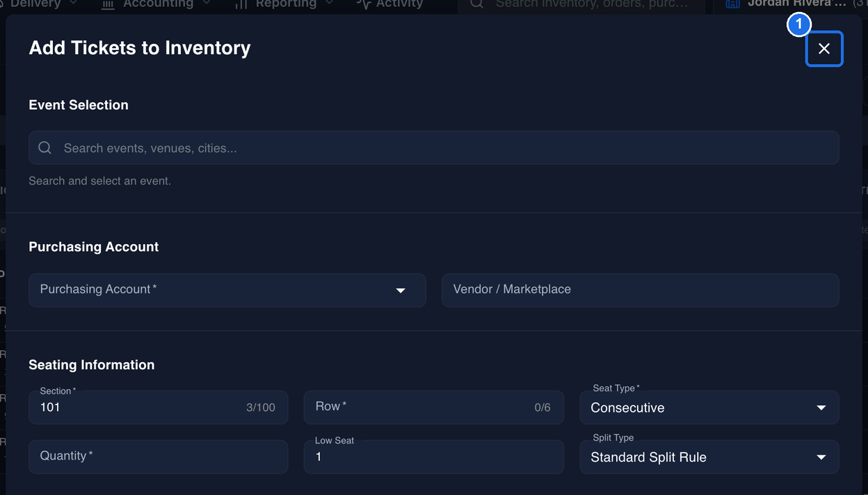Click the Reporting bar chart icon

click(x=241, y=4)
